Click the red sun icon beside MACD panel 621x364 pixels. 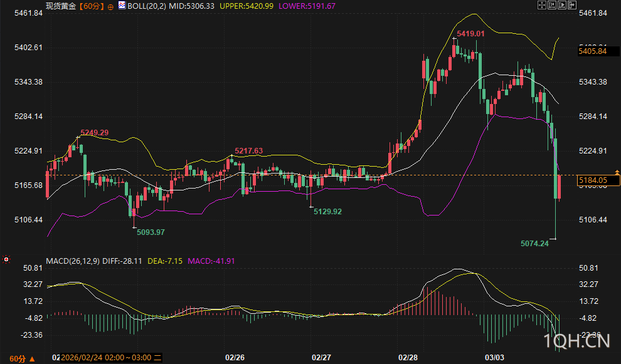pos(6,259)
